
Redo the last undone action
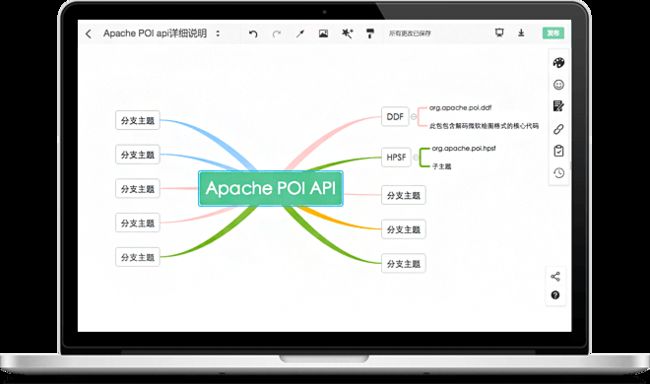point(277,34)
